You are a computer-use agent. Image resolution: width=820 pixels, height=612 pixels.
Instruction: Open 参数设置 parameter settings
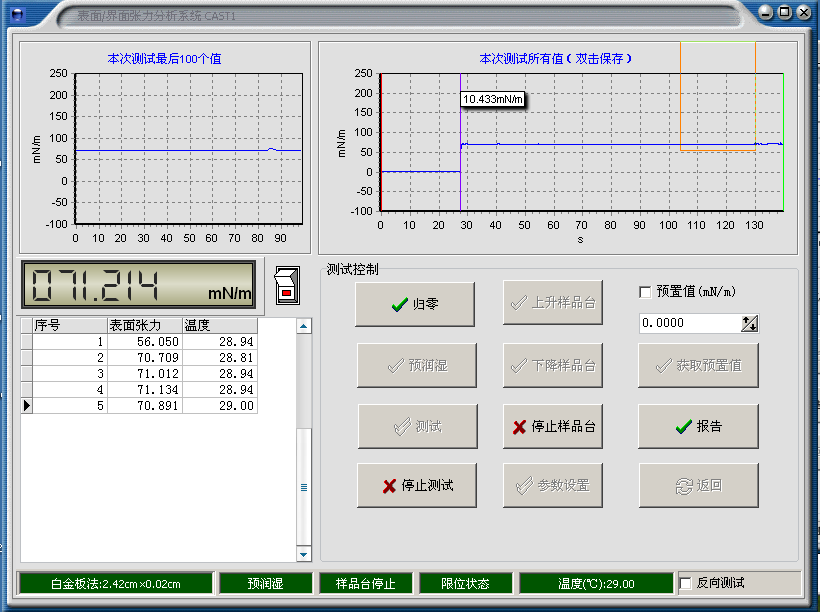553,485
